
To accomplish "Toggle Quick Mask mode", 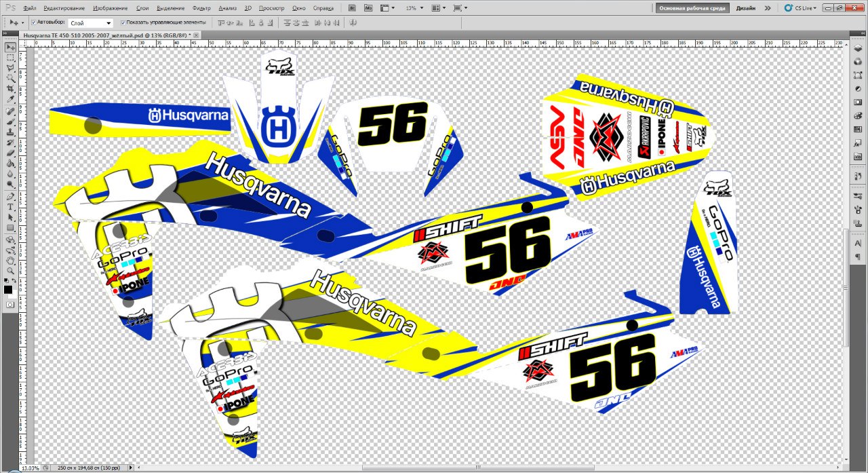I will pyautogui.click(x=9, y=305).
